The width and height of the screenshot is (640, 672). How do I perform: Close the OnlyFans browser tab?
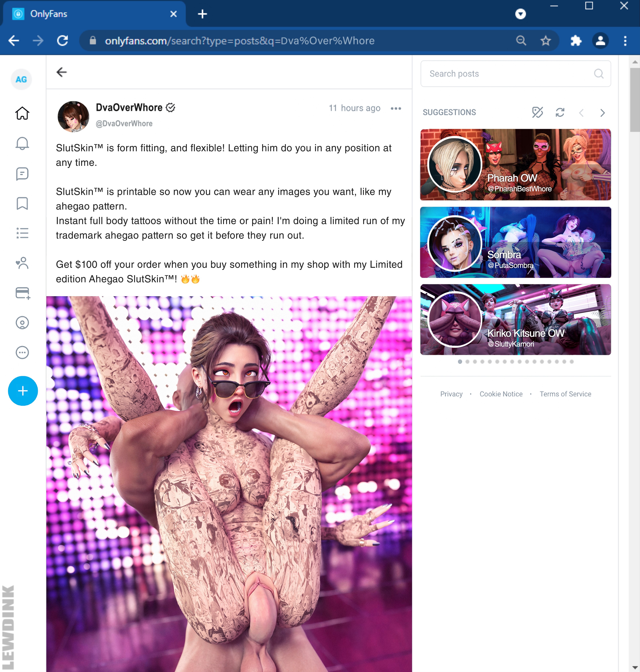(173, 14)
